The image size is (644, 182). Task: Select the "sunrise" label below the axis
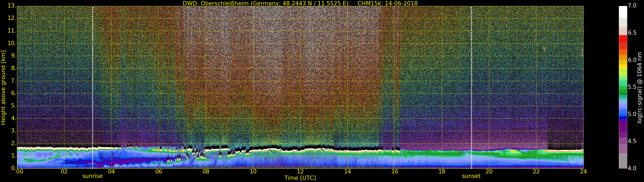pos(93,176)
